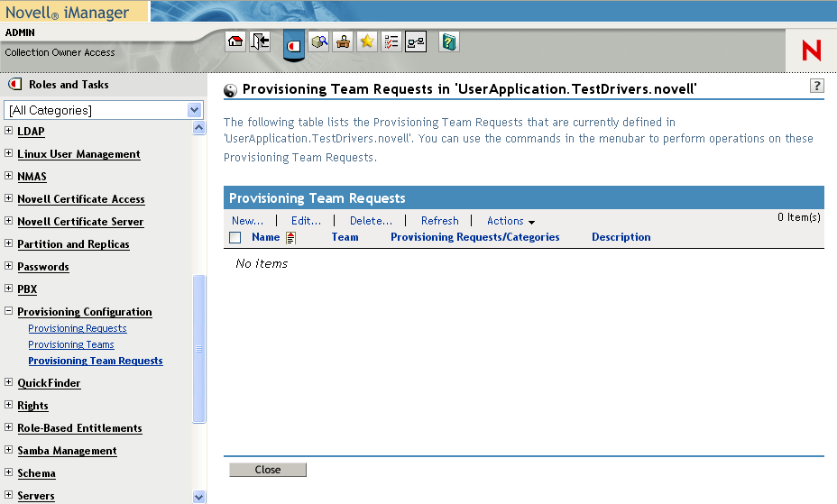Open the Help book icon

pos(449,41)
